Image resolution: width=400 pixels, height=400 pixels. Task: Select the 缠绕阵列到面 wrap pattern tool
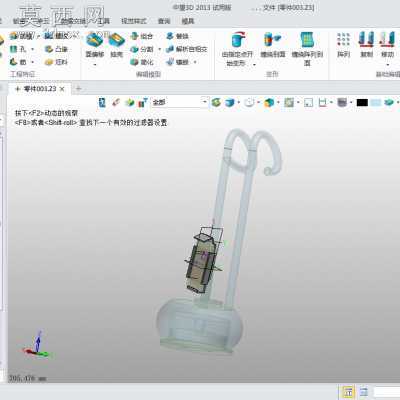[x=307, y=49]
